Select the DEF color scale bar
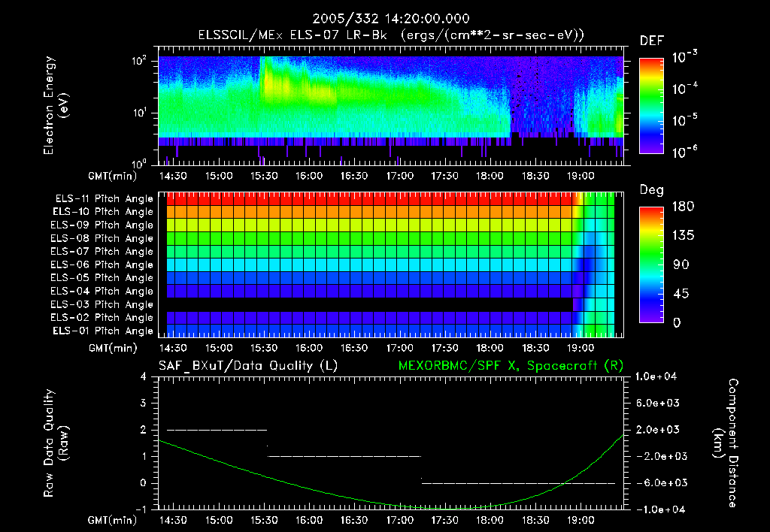 click(651, 106)
